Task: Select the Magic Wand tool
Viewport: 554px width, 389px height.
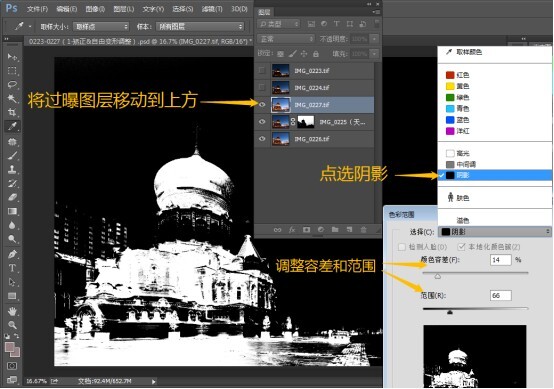Action: click(x=12, y=98)
